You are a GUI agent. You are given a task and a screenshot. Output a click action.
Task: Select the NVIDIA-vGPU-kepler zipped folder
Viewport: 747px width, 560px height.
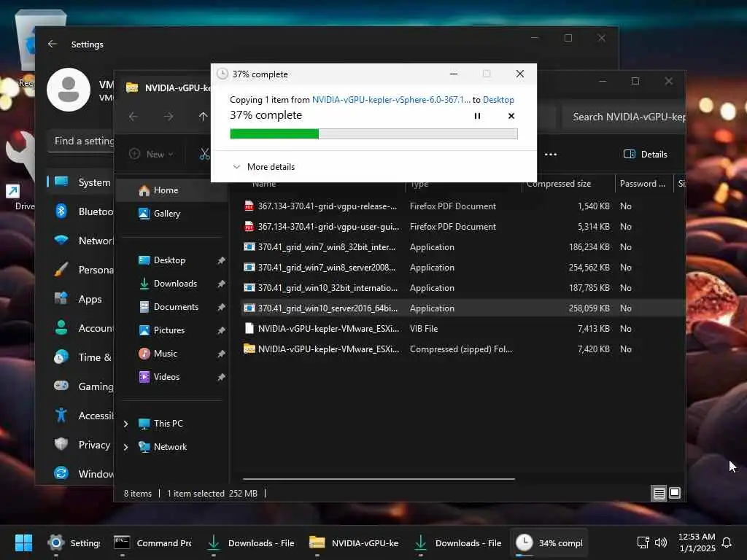click(462, 349)
